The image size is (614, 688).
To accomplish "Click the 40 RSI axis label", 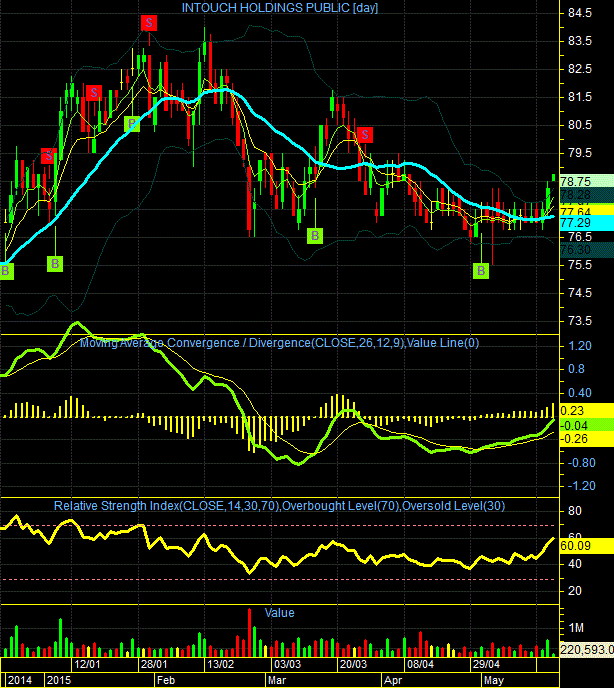I will pyautogui.click(x=575, y=563).
